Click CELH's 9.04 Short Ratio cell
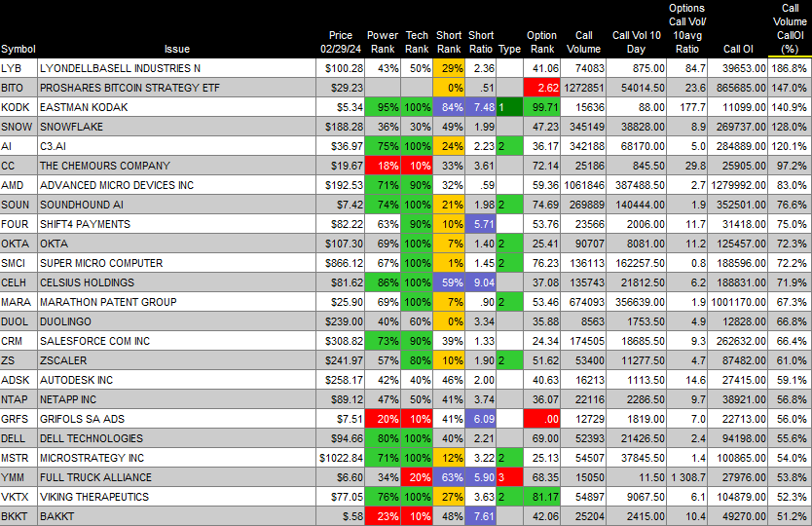 tap(481, 282)
